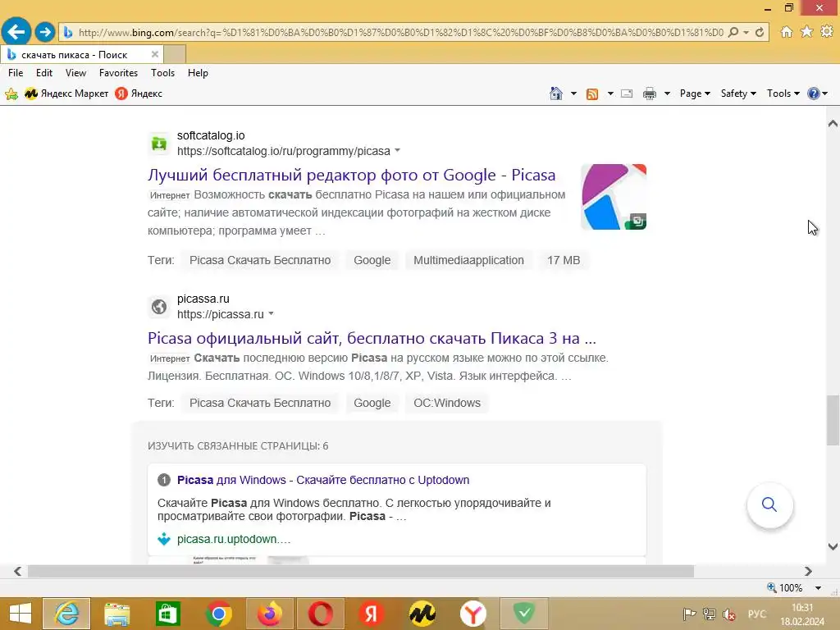The width and height of the screenshot is (840, 630).
Task: Open Favorites star icon at top right
Action: (x=807, y=32)
